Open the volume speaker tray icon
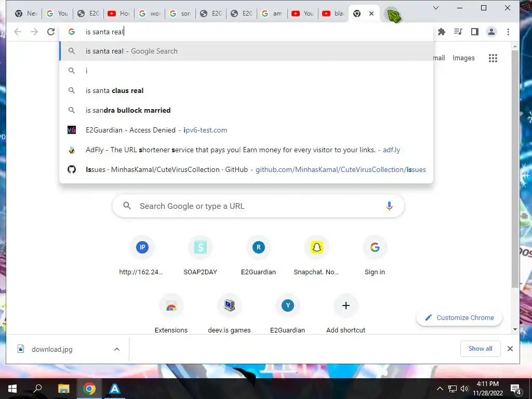532x399 pixels. coord(464,389)
